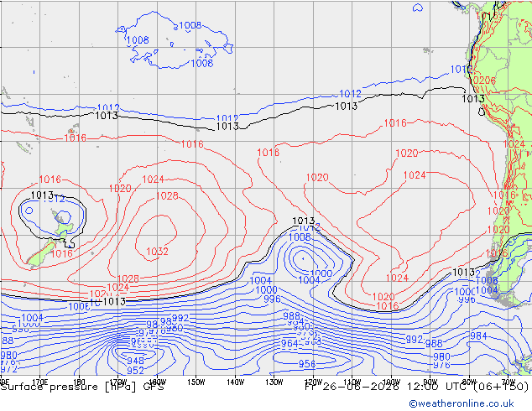Screen dimensions: 532x411
Task: Click the 956 low pressure label
Action: coord(307,364)
